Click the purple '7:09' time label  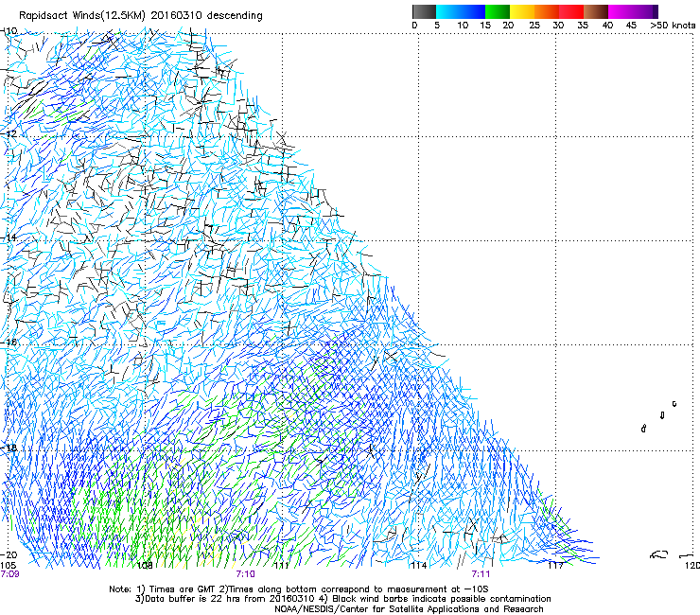(9, 574)
